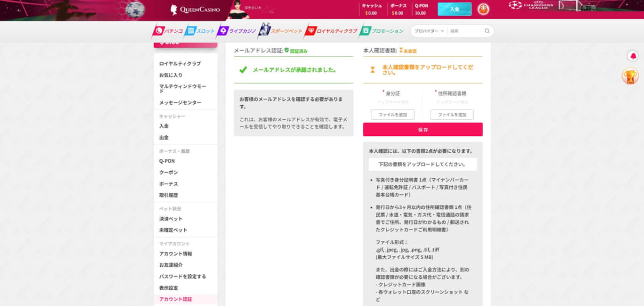Click the green checkmark icon

tap(243, 70)
